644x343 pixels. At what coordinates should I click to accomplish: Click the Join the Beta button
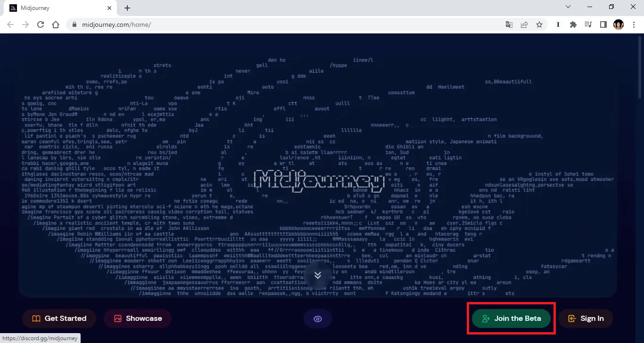pos(511,318)
